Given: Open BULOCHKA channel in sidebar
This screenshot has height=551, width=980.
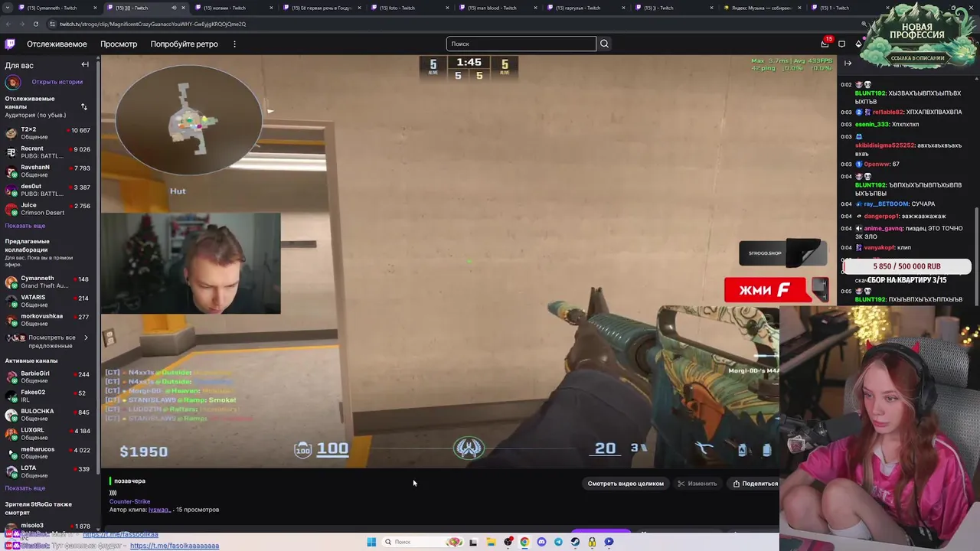Looking at the screenshot, I should pyautogui.click(x=48, y=415).
